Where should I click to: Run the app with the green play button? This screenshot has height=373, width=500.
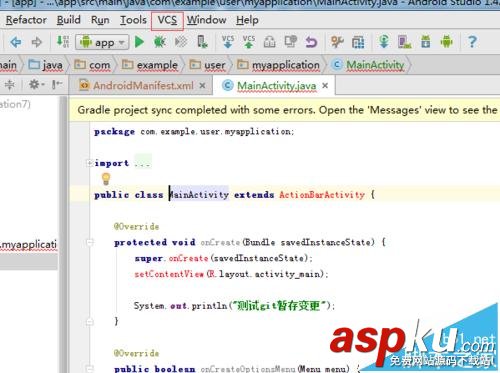coord(139,42)
